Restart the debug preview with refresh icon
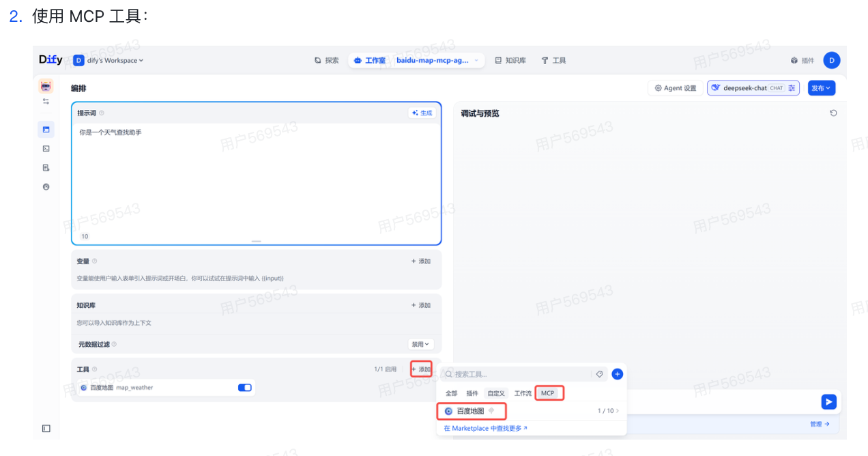This screenshot has height=456, width=868. click(x=833, y=113)
